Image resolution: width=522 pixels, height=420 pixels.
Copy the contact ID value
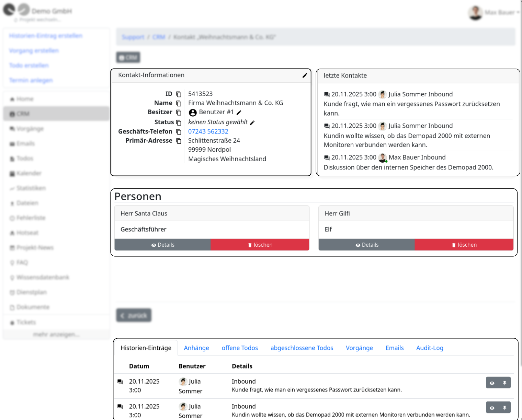(x=179, y=94)
